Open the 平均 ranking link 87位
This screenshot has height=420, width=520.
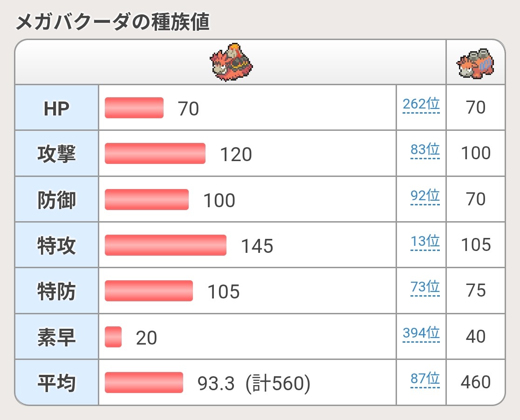(425, 379)
